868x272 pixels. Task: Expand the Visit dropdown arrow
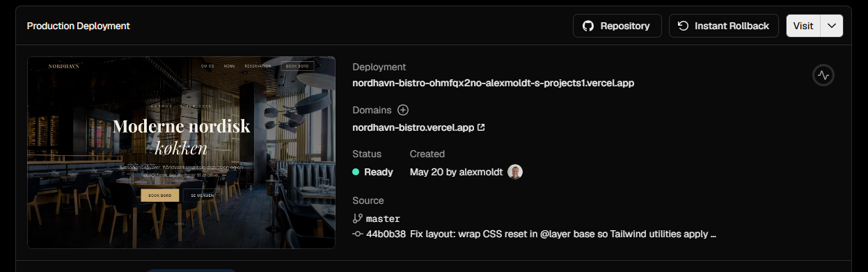[832, 26]
